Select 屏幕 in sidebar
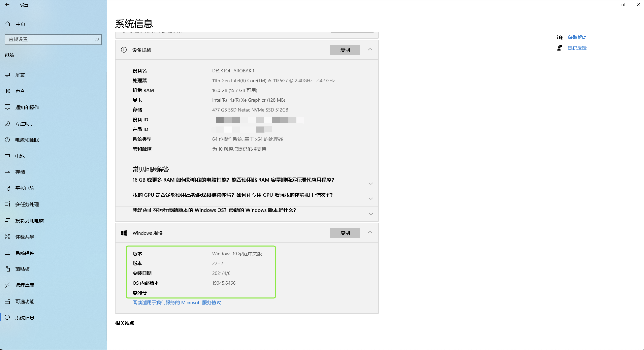644x350 pixels. tap(20, 75)
